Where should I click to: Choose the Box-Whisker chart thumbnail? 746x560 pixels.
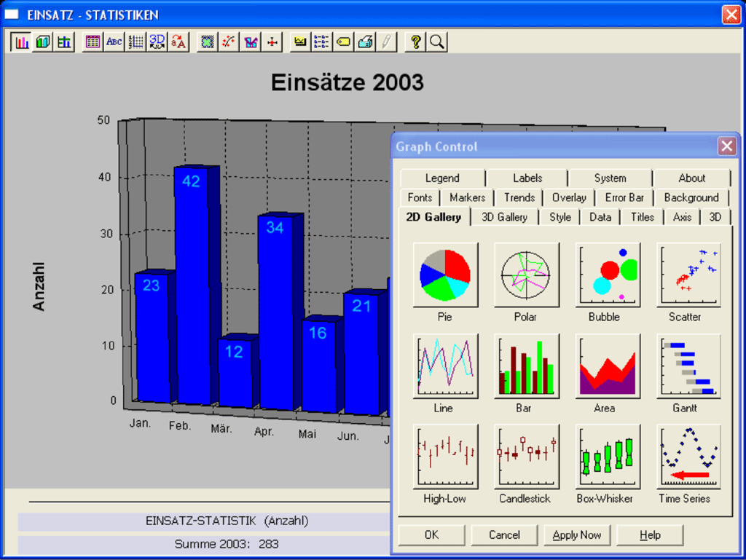(x=608, y=457)
